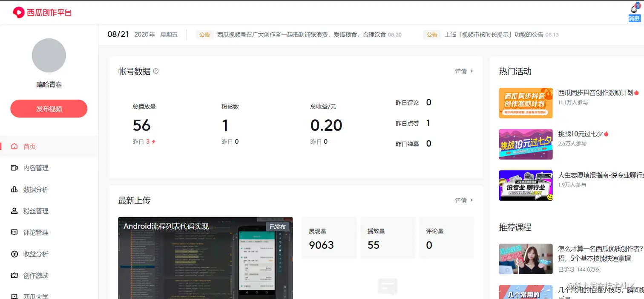This screenshot has height=299, width=644.
Task: Click the 已发布 status badge on the video
Action: (278, 226)
